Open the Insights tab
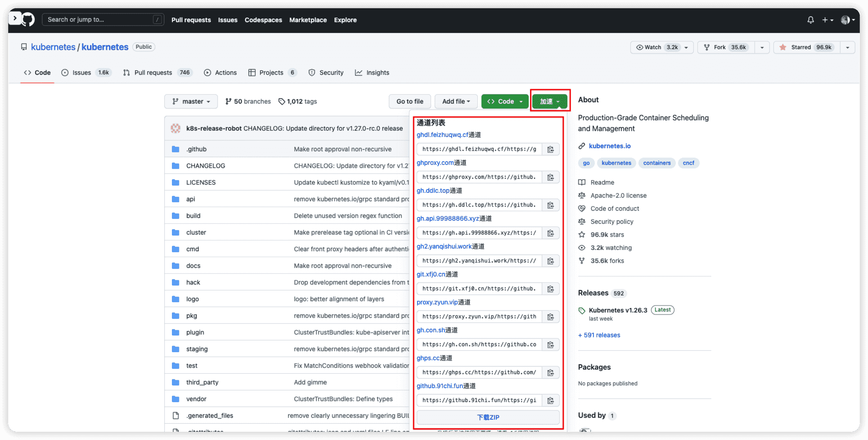The width and height of the screenshot is (868, 440). click(x=372, y=73)
